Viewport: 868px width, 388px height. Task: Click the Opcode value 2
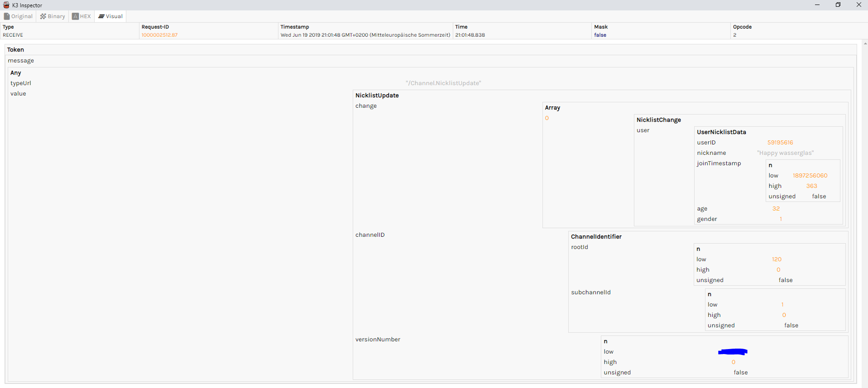734,35
